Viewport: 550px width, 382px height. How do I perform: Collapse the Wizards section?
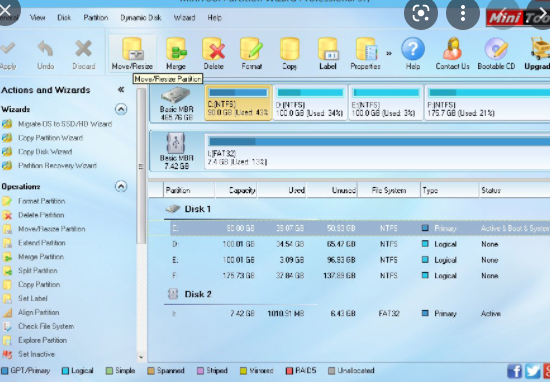point(121,109)
